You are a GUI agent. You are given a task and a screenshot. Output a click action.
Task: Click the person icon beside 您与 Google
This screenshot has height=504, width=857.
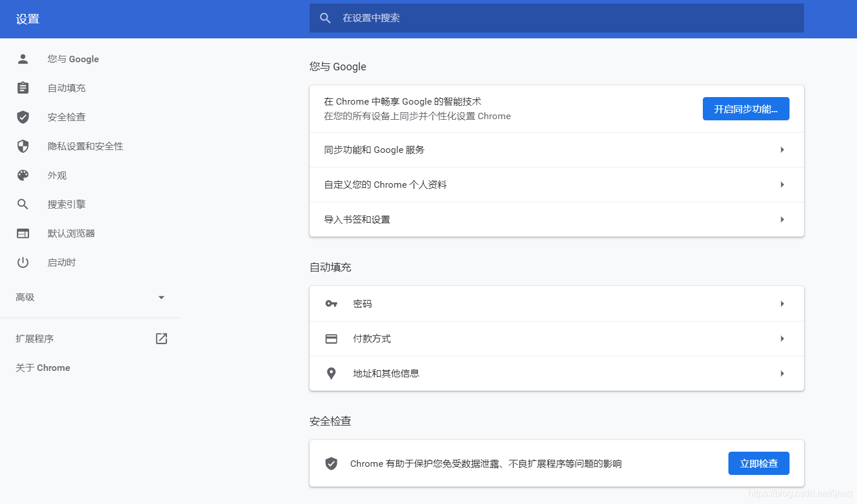23,59
